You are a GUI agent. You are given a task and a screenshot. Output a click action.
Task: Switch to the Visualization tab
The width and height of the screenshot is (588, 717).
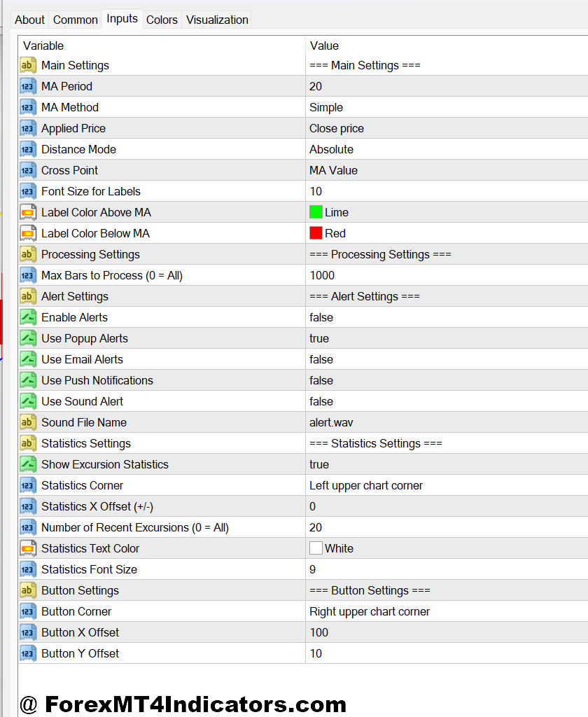217,20
